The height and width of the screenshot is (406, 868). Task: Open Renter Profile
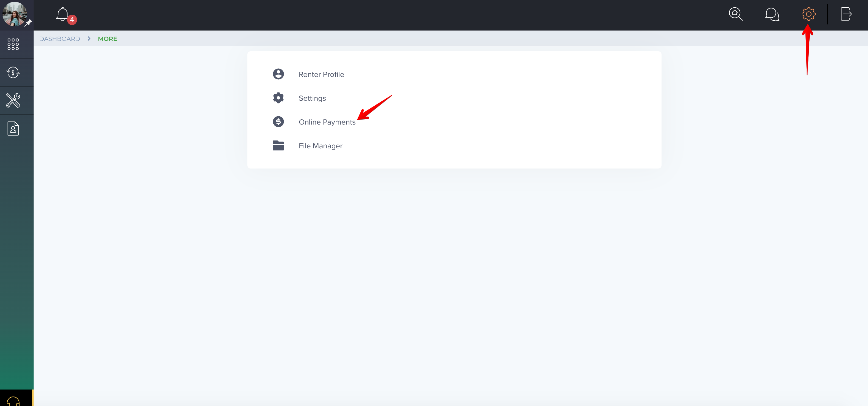pos(321,74)
